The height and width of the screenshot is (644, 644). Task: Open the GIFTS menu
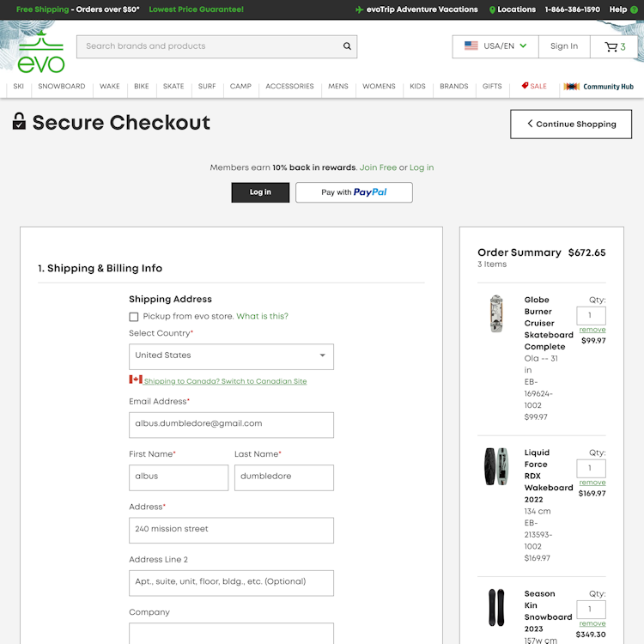click(x=492, y=86)
